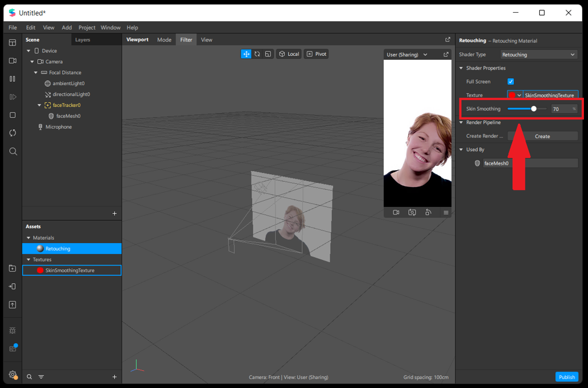Click the add-folder library icon in left sidebar
The width and height of the screenshot is (588, 388).
[x=13, y=268]
